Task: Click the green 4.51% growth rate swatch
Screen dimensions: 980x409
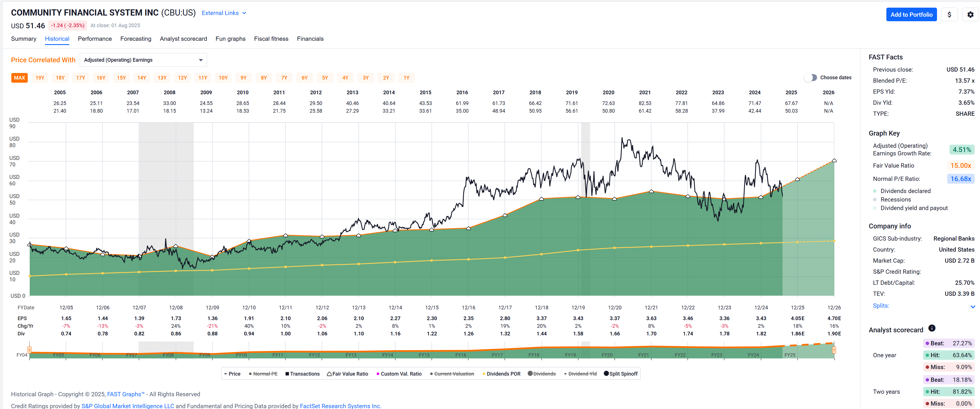Action: [x=961, y=149]
